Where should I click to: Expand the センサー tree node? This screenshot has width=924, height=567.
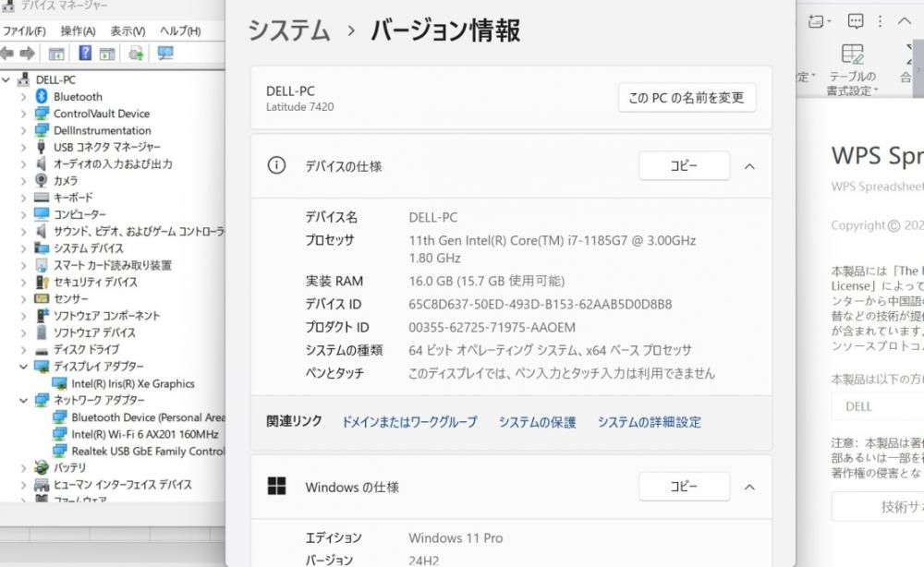coord(24,299)
